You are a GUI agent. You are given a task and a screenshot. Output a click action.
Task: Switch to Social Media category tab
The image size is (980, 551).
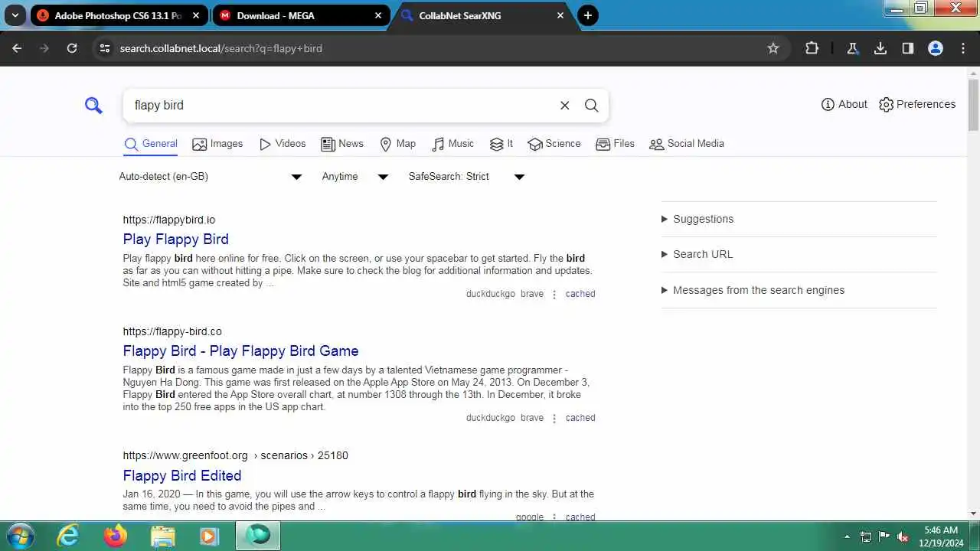point(687,144)
